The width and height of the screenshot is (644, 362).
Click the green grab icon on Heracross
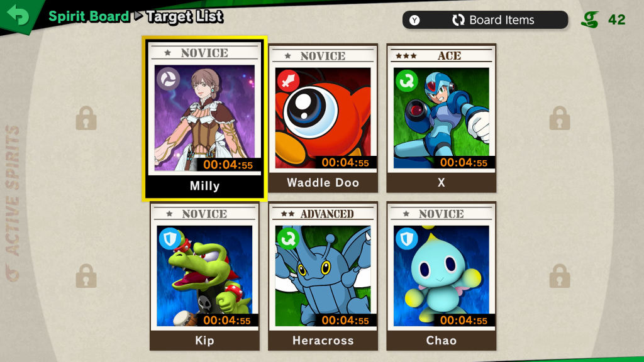click(x=288, y=238)
